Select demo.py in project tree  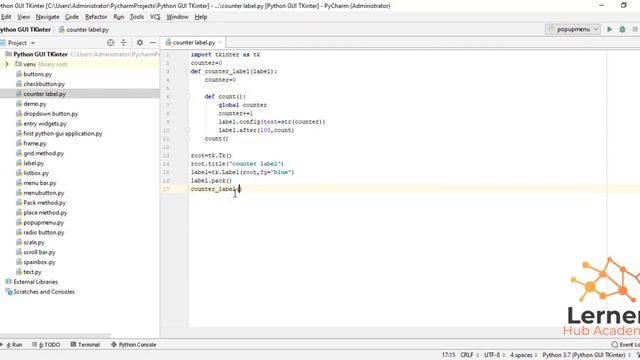pos(35,104)
